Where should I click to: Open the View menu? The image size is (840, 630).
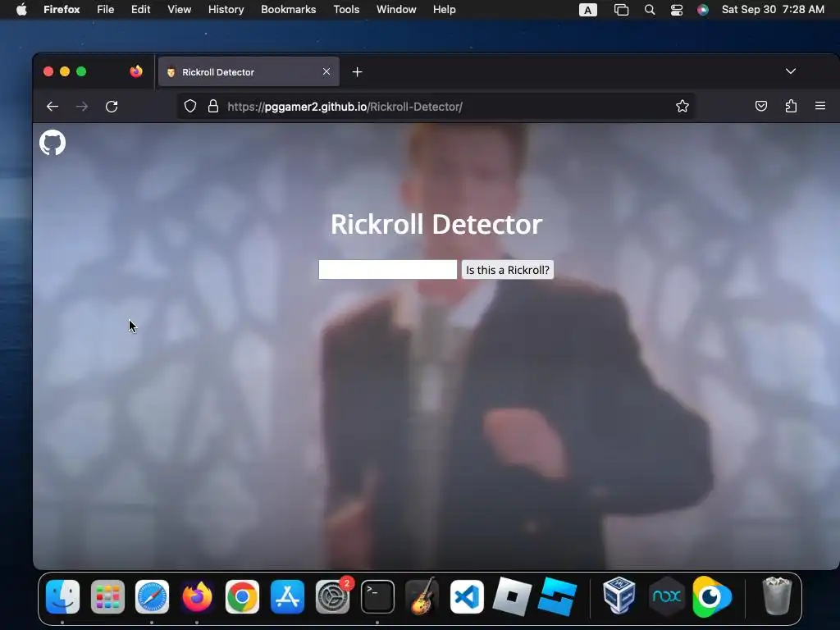coord(179,10)
